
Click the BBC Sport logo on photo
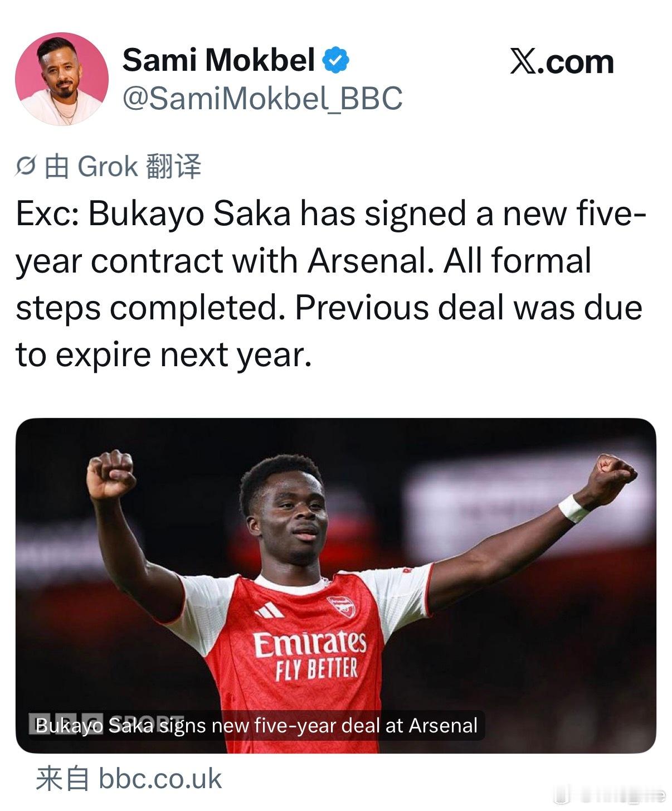click(106, 723)
